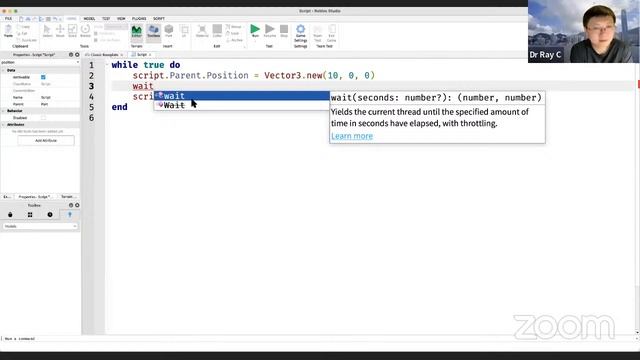The height and width of the screenshot is (360, 640).
Task: Click the Anchor button in Edit section
Action: (x=234, y=40)
